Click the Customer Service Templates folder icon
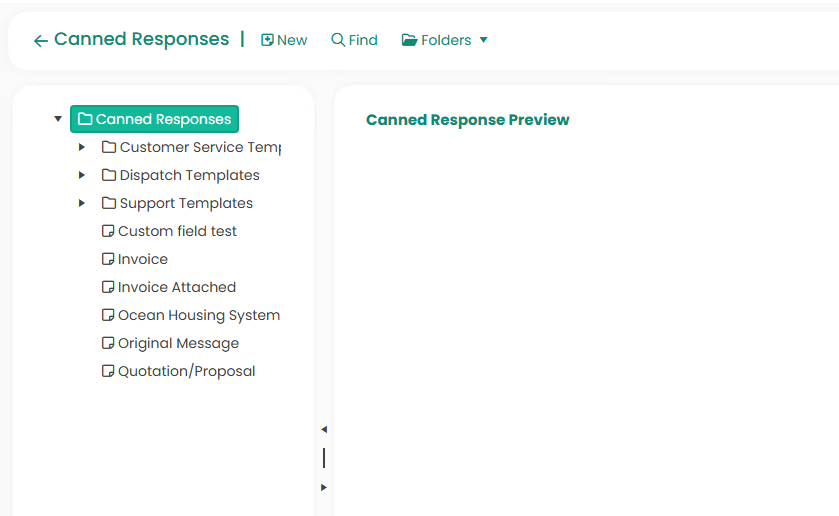The height and width of the screenshot is (516, 839). pos(109,147)
